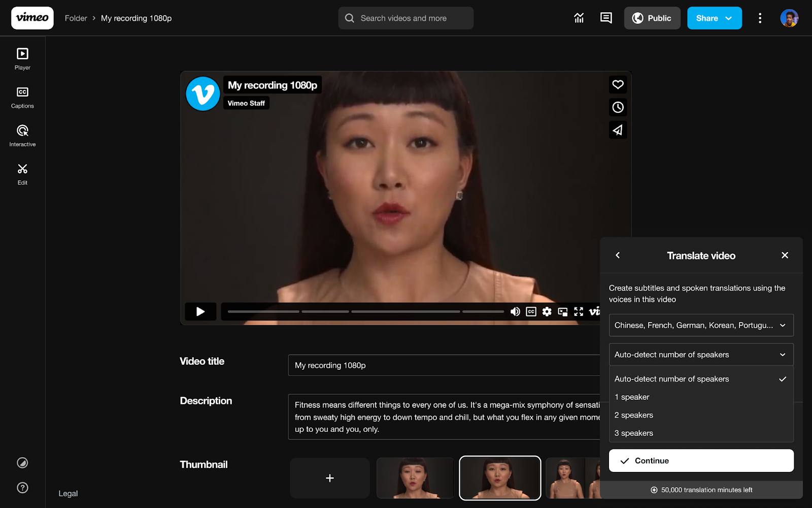This screenshot has width=812, height=508.
Task: Like the video using the heart icon
Action: (x=618, y=85)
